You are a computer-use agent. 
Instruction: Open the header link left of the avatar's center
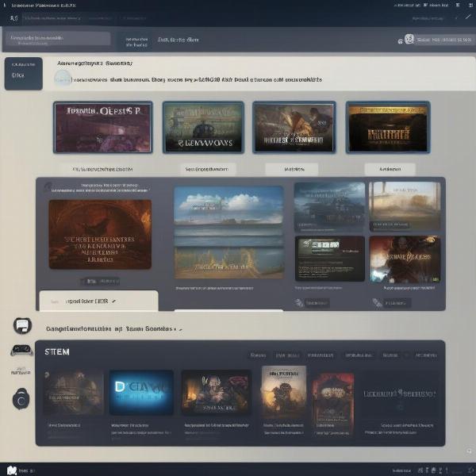tap(178, 40)
